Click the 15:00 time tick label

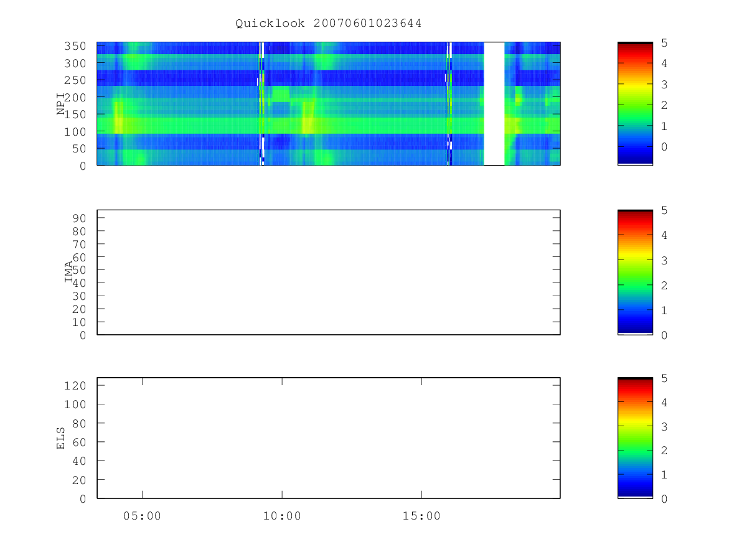click(x=421, y=516)
